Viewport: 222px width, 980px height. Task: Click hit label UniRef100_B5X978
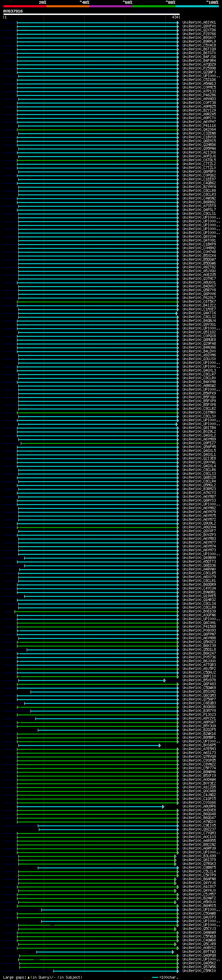[199, 681]
